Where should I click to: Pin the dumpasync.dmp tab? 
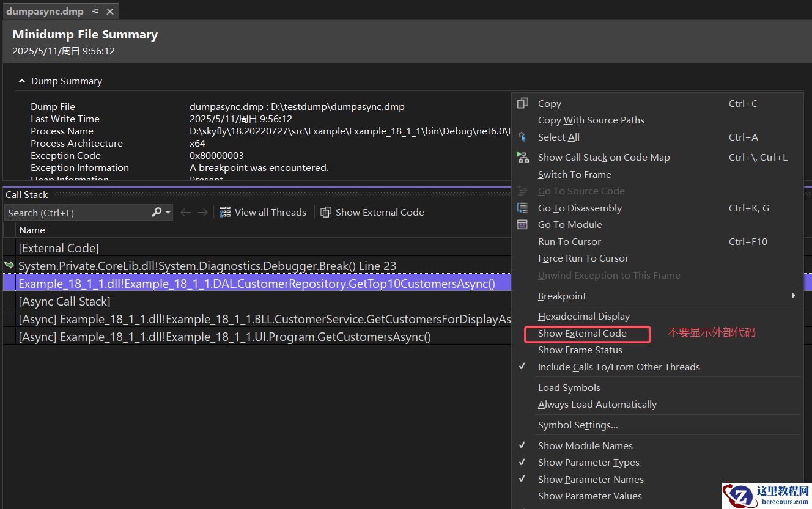[x=95, y=12]
